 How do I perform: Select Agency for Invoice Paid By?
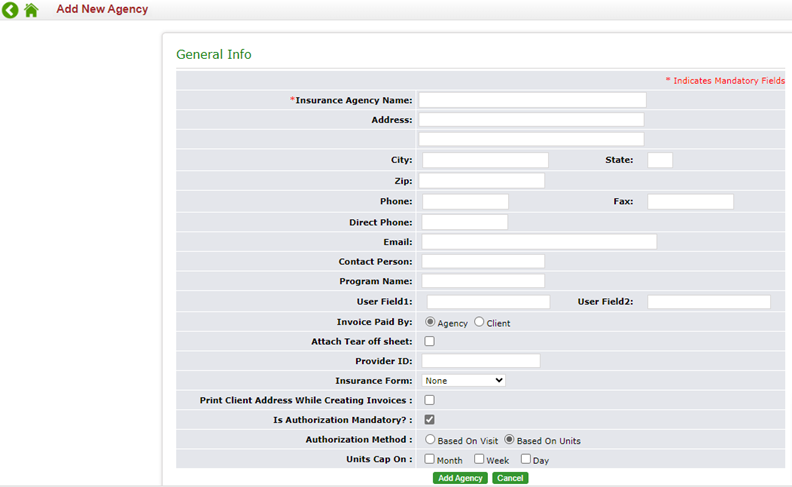[x=430, y=322]
